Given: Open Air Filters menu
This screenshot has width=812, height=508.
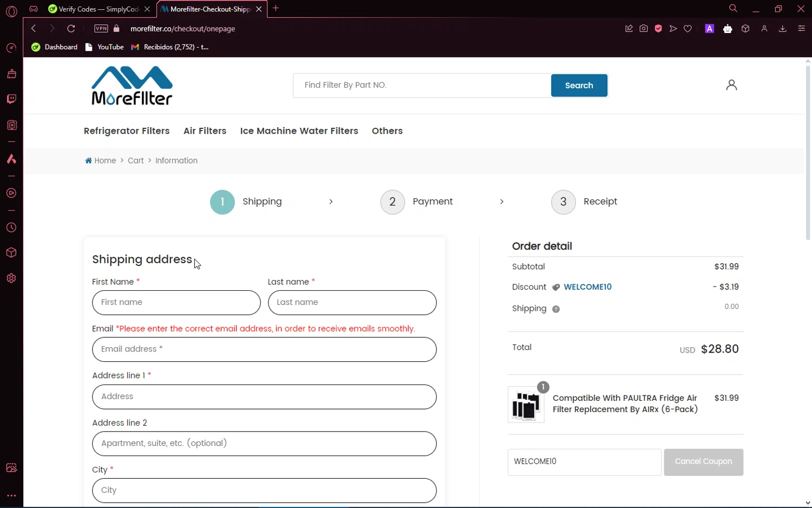Looking at the screenshot, I should coord(205,131).
